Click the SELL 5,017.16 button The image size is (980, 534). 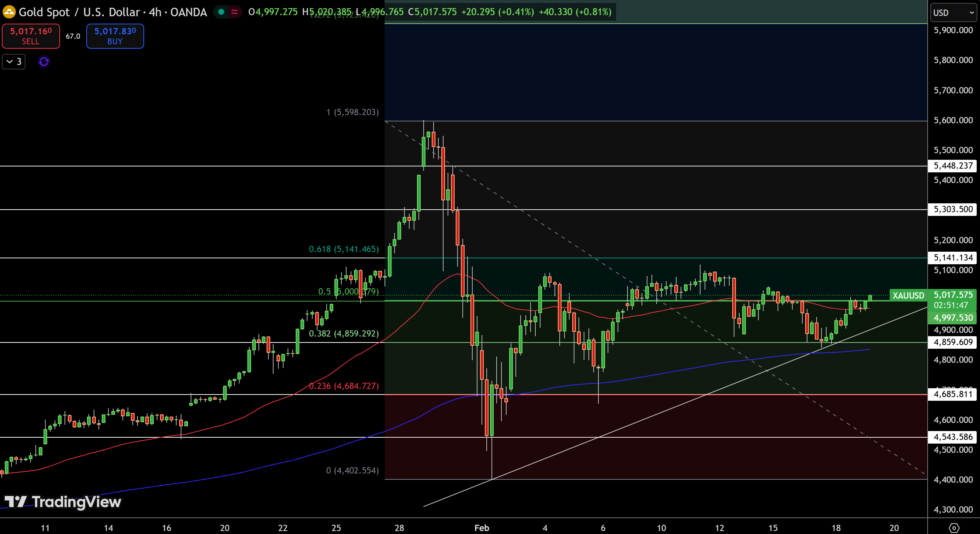pos(31,36)
